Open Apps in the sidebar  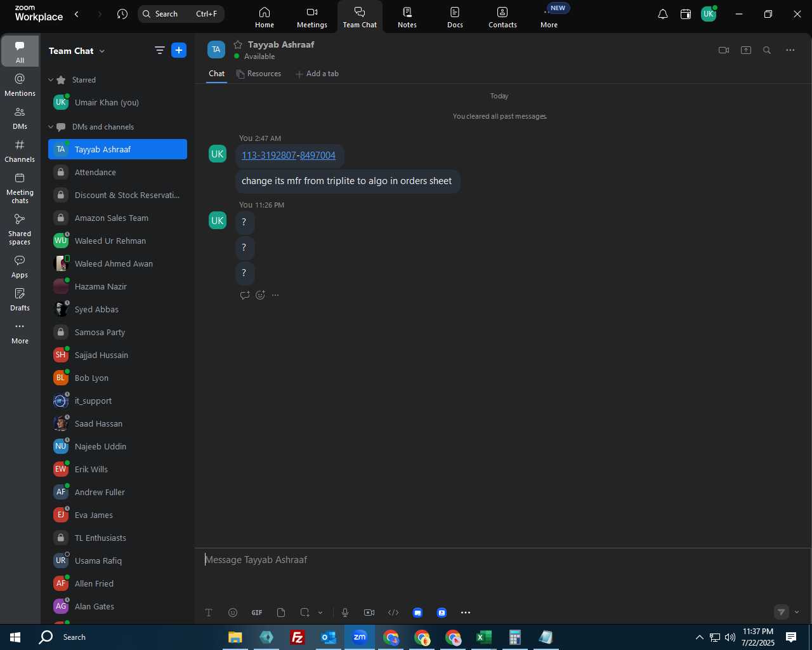[20, 267]
